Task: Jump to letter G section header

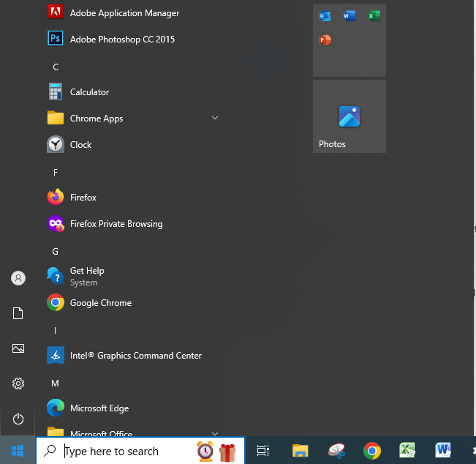Action: pyautogui.click(x=56, y=252)
